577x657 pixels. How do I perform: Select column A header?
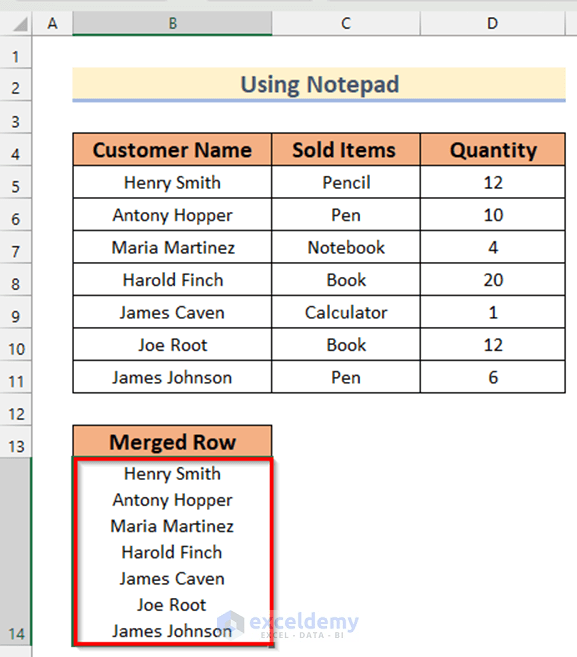(x=52, y=23)
